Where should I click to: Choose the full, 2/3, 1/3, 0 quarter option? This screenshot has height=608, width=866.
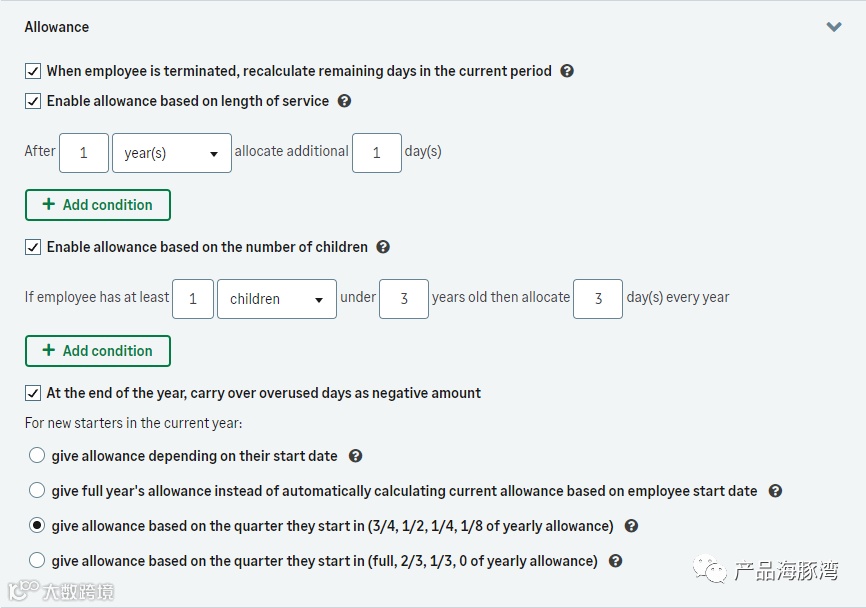click(x=37, y=561)
